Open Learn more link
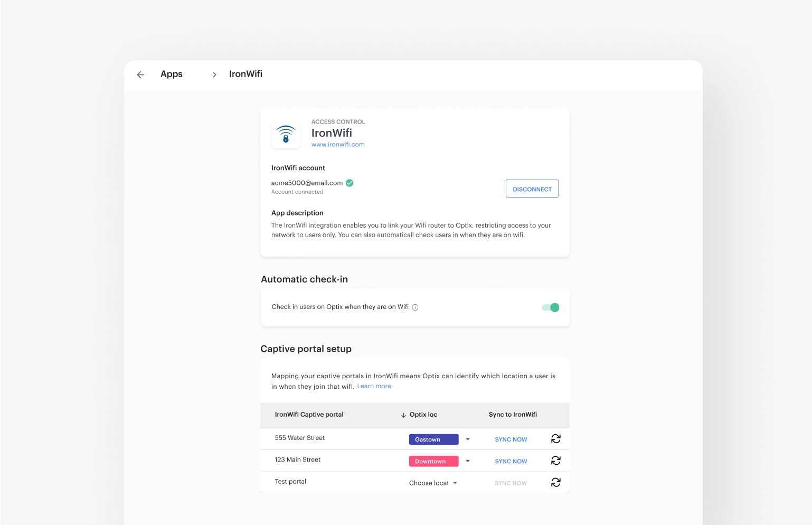This screenshot has height=525, width=812. click(x=374, y=386)
